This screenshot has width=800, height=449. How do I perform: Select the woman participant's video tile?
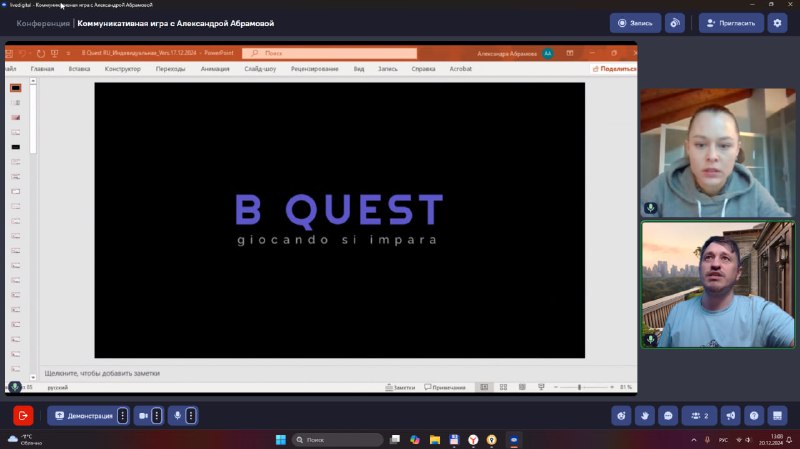point(718,153)
